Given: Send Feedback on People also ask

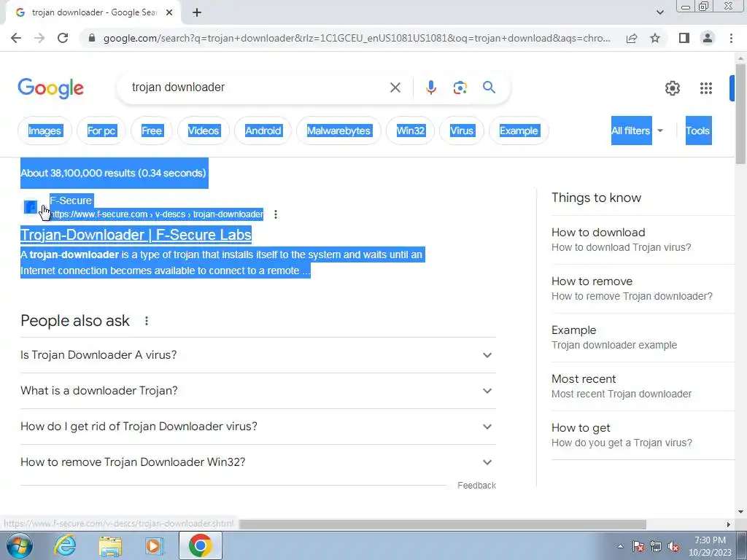Looking at the screenshot, I should [476, 485].
